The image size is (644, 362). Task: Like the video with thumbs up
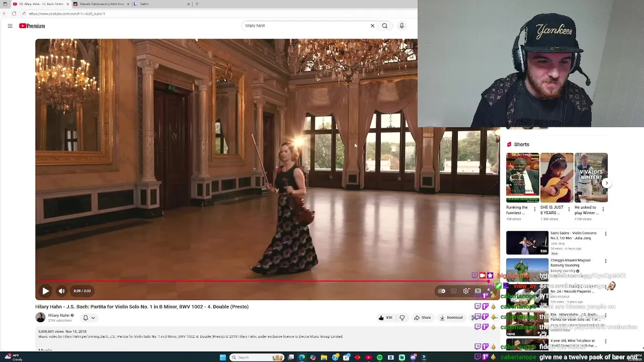point(386,318)
